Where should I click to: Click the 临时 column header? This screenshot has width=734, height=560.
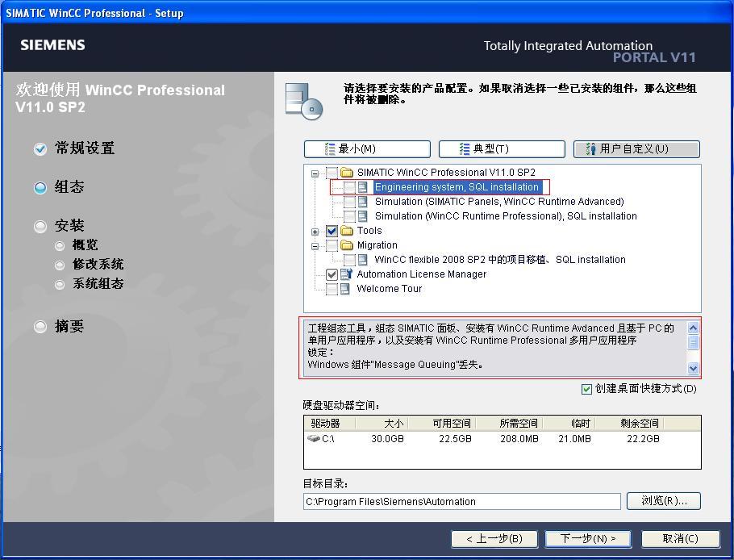(x=569, y=424)
